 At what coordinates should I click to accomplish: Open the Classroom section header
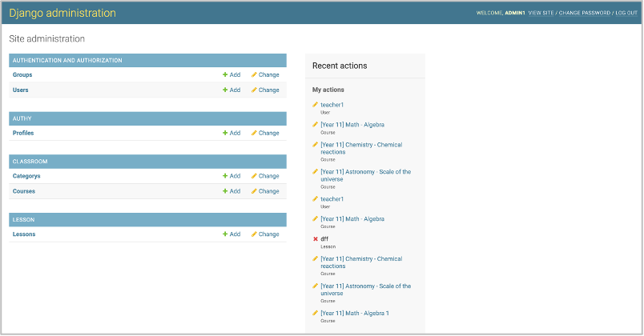coord(30,162)
